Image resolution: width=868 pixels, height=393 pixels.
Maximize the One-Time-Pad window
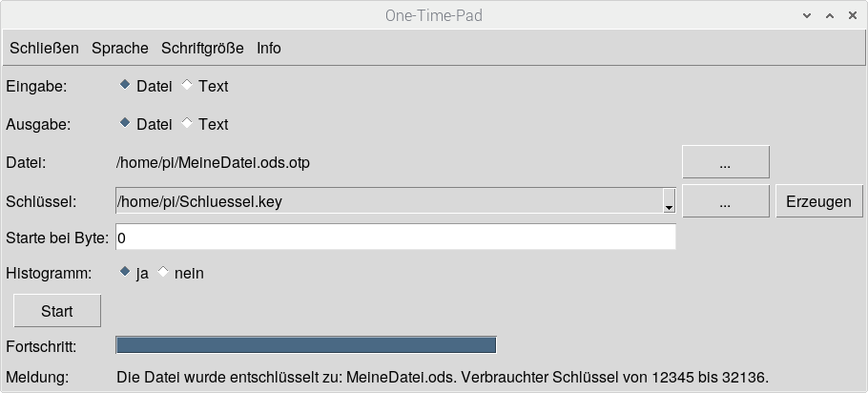coord(829,15)
